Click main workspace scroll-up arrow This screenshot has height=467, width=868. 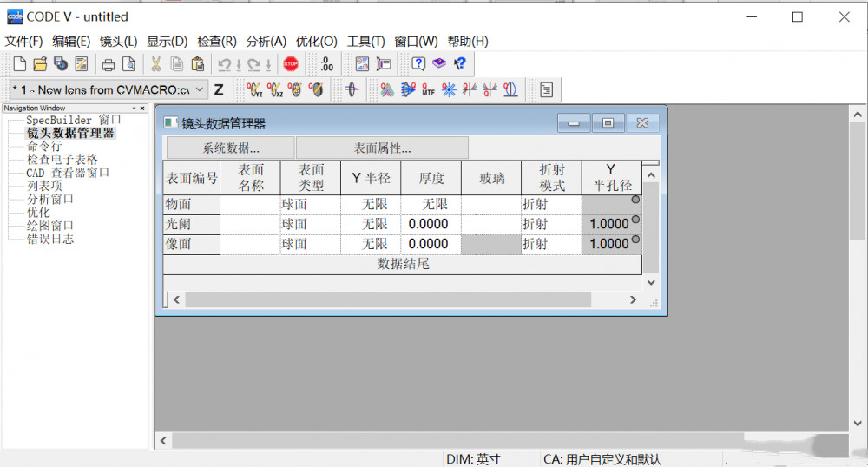coord(858,115)
